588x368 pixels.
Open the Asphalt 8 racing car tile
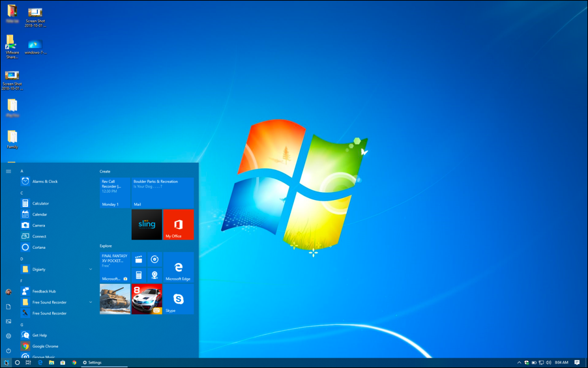147,299
